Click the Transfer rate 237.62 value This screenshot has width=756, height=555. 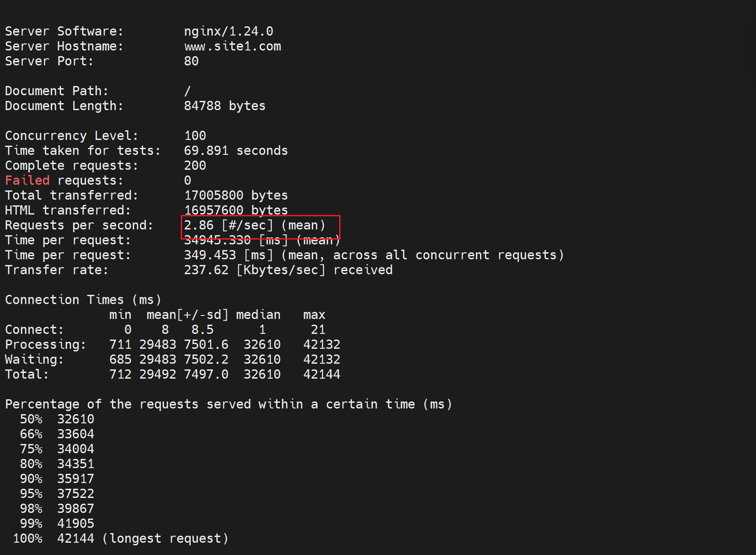click(206, 270)
